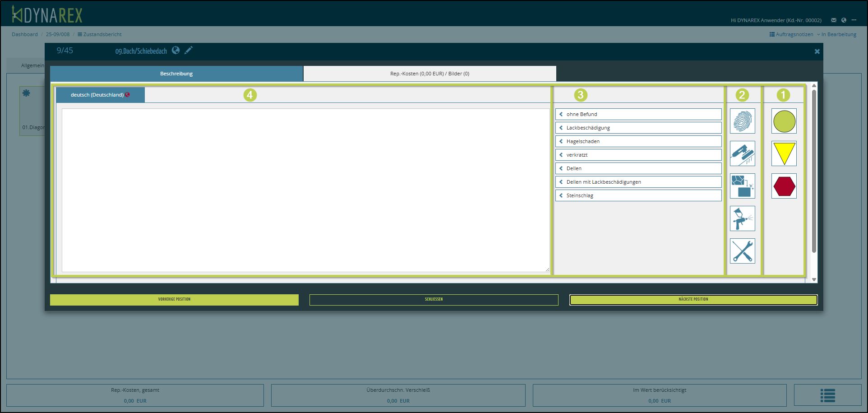The image size is (868, 413).
Task: Expand the 'In Bearbeitung' status dropdown
Action: tap(838, 34)
